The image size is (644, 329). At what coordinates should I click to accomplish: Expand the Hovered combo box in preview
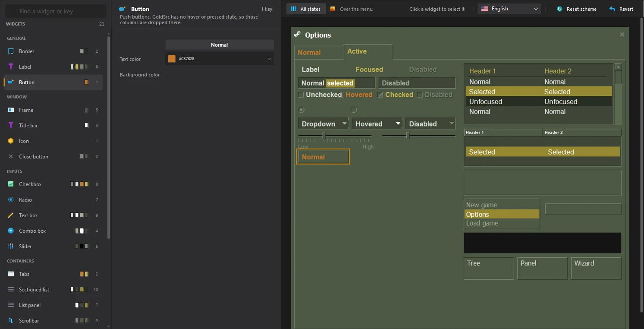click(x=377, y=124)
